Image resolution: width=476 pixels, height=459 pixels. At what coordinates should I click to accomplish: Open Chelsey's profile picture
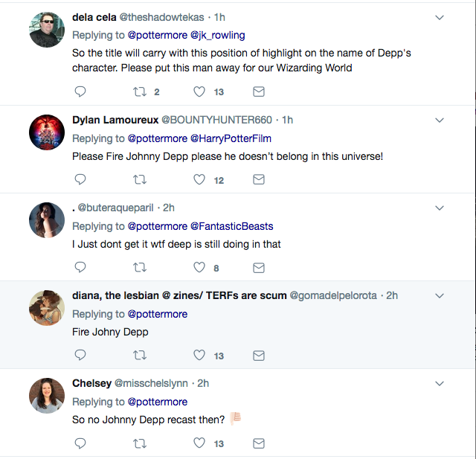tap(47, 396)
